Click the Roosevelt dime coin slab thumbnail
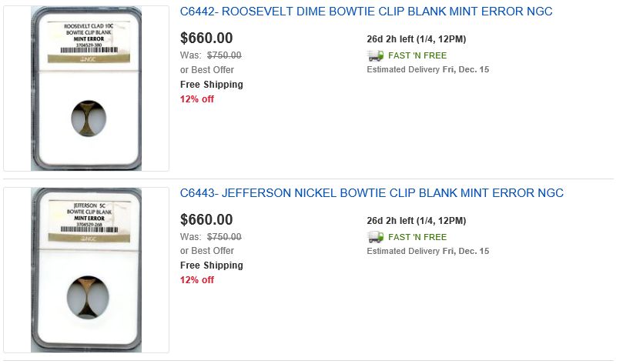 point(85,88)
